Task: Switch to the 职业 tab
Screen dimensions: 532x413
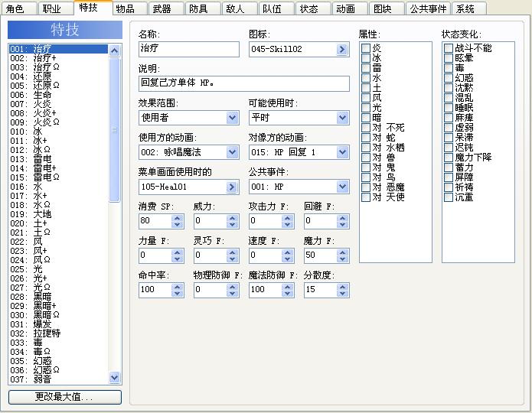Action: point(56,8)
